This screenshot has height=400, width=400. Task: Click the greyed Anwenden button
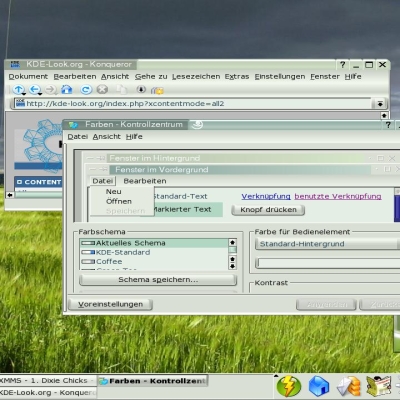[x=326, y=304]
